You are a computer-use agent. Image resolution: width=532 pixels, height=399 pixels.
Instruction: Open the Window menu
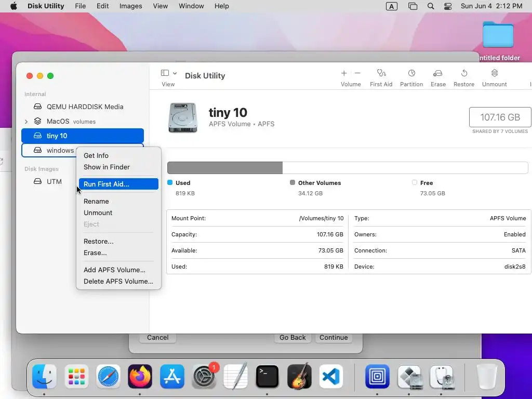(191, 6)
